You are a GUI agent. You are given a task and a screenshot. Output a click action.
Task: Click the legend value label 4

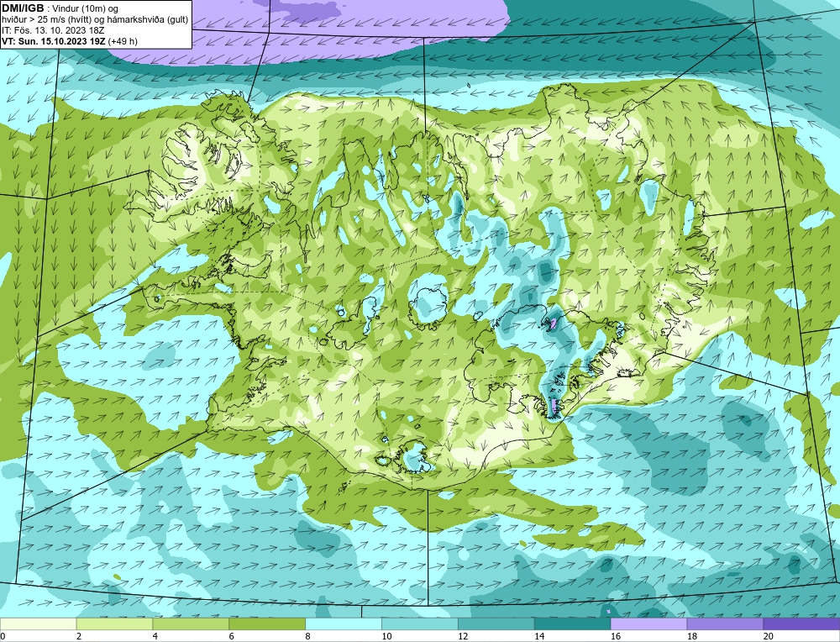[x=155, y=636]
